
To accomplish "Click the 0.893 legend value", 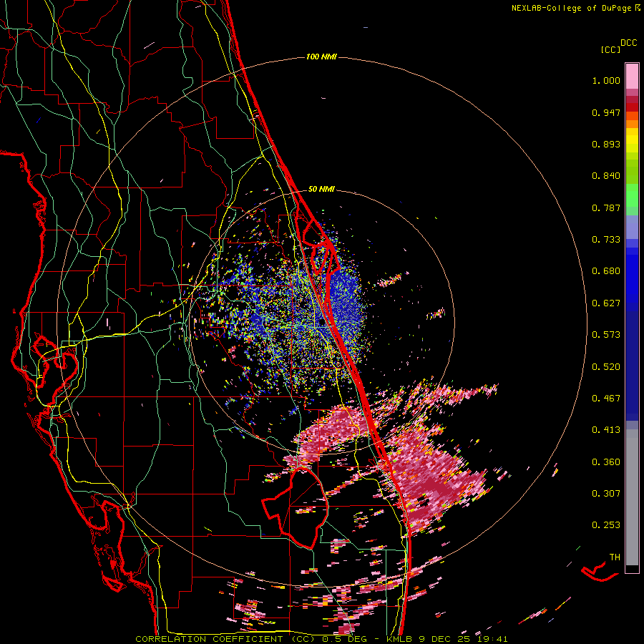I will tap(606, 144).
